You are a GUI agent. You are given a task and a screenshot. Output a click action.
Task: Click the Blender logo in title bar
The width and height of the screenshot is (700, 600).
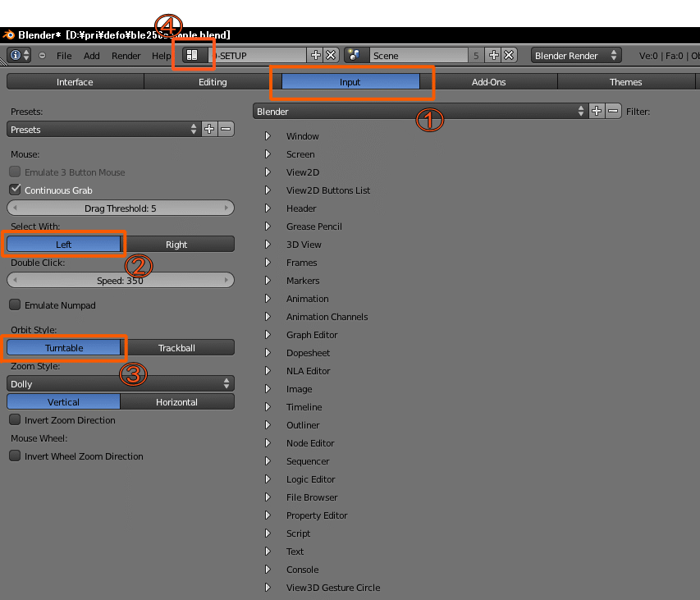pos(8,34)
